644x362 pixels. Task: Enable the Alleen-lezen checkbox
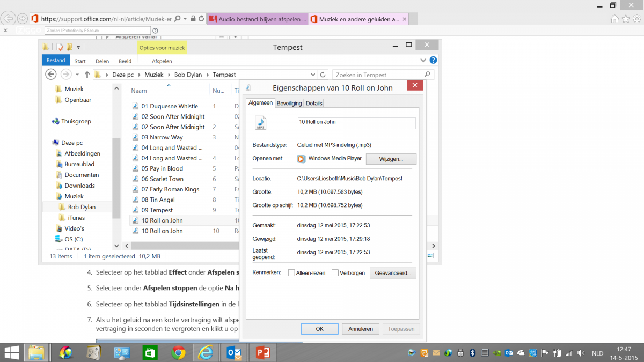click(x=291, y=273)
